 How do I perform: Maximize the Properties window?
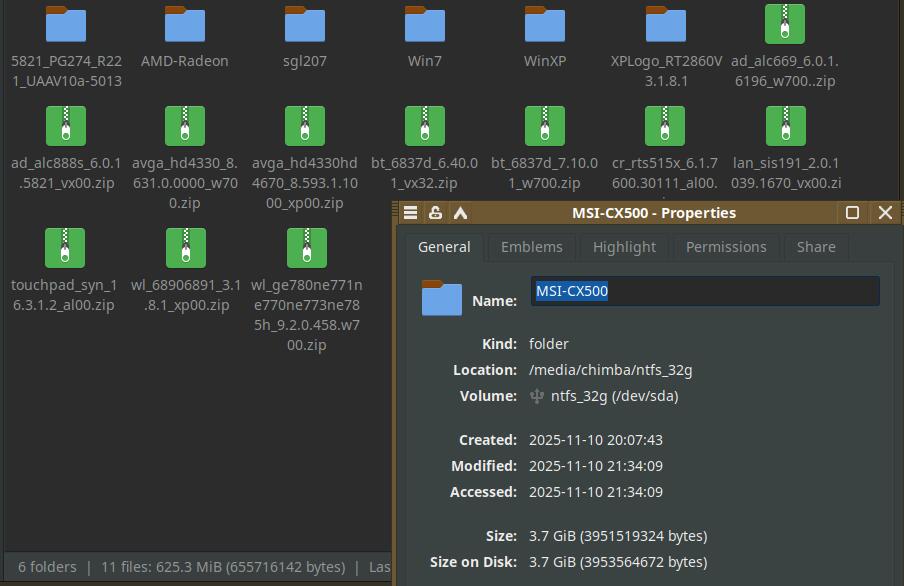coord(852,213)
